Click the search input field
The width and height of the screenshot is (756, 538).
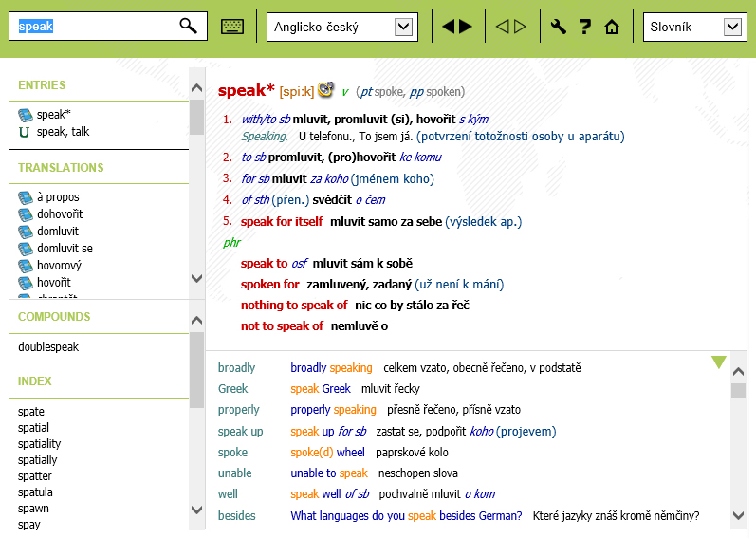click(x=95, y=26)
